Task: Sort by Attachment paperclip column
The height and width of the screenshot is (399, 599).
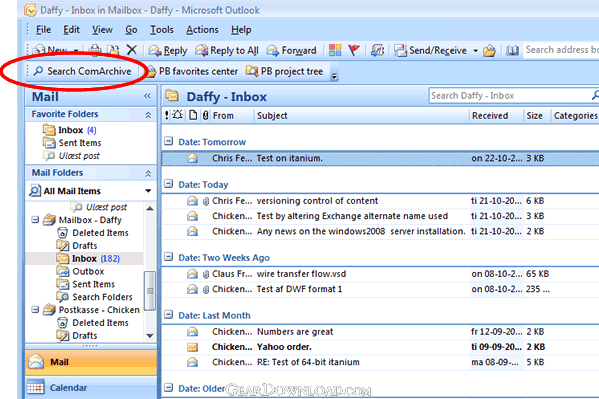Action: (x=206, y=115)
